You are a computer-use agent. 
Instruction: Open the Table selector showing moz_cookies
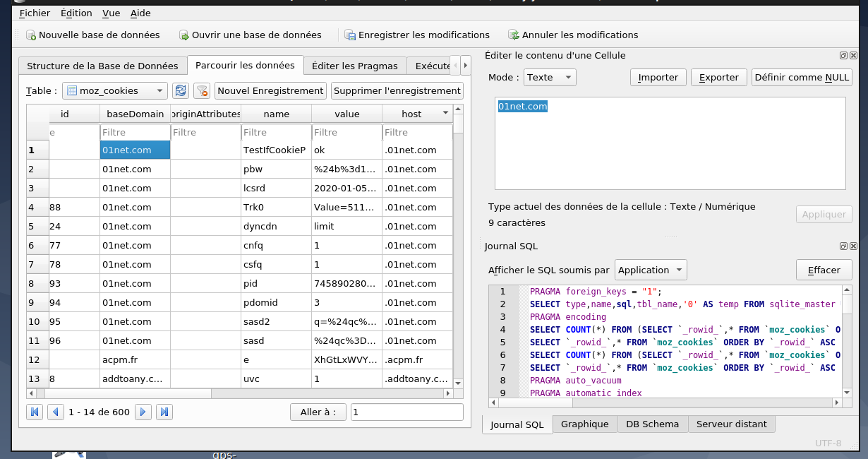pos(115,90)
